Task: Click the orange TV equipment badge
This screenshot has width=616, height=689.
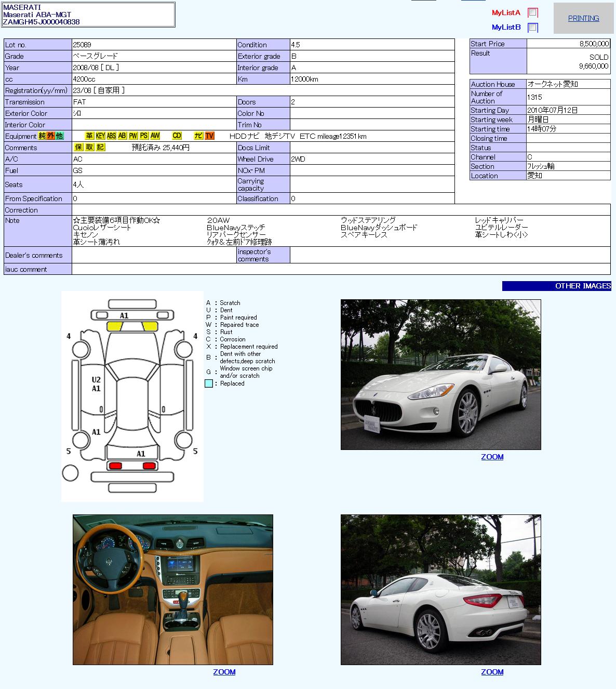Action: [x=209, y=136]
